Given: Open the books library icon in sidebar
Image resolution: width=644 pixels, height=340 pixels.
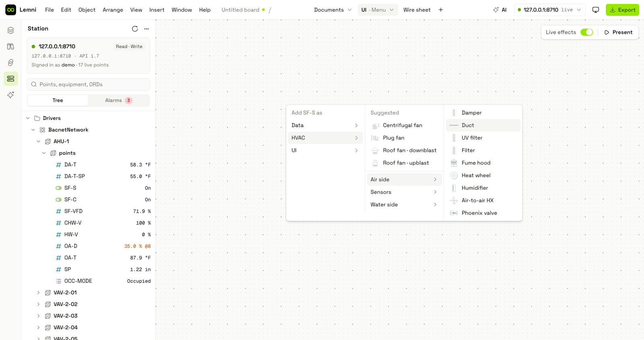Looking at the screenshot, I should coord(11,46).
